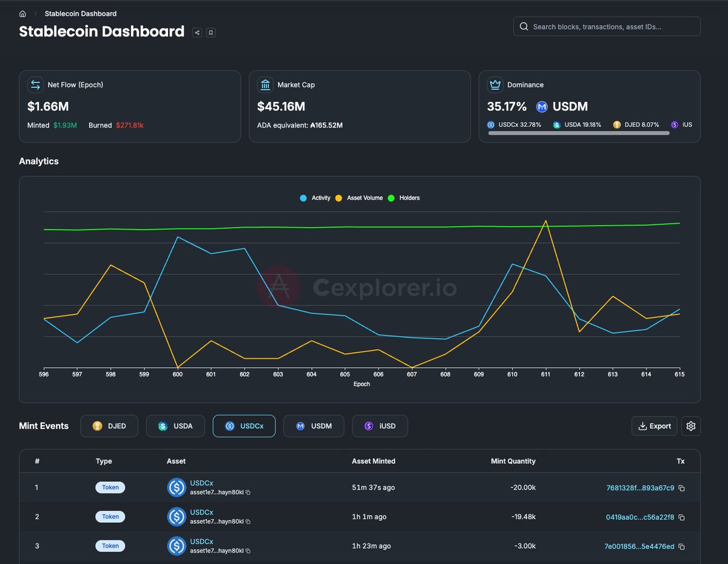Open transaction link 0419aa0c...c56a22f8
Viewport: 728px width, 564px height.
point(640,517)
